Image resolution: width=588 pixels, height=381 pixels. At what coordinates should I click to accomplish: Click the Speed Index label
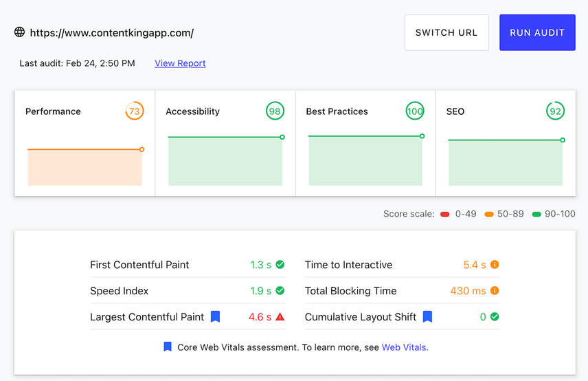click(120, 291)
